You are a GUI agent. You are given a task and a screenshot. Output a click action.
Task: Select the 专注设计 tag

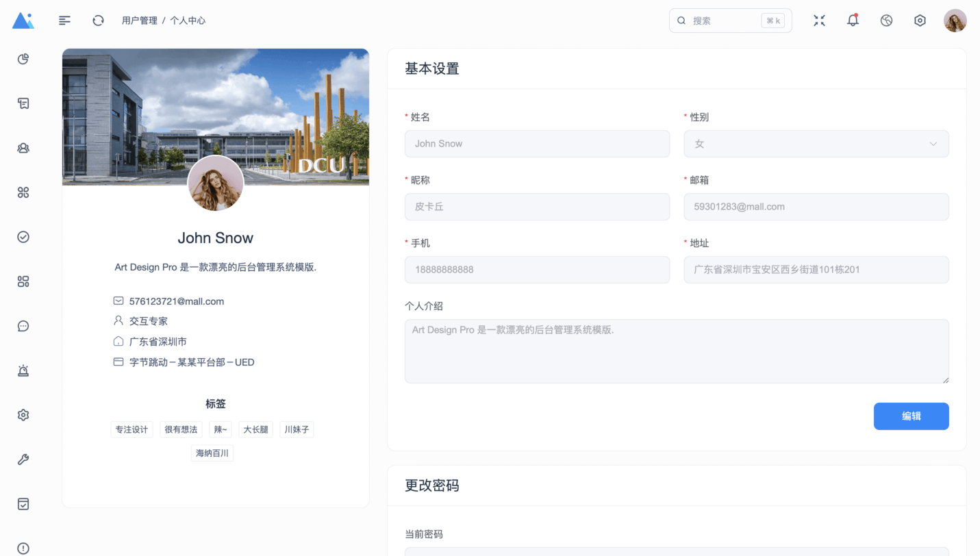(x=131, y=429)
